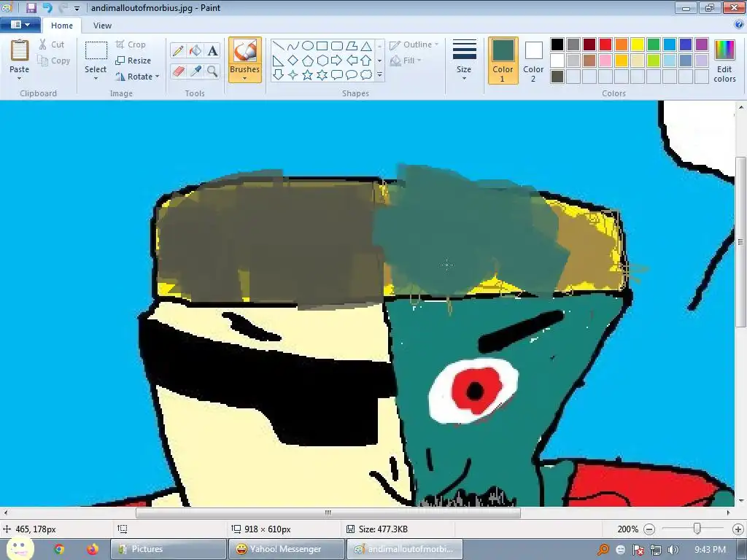Click the Resize button
Viewport: 747px width, 560px height.
[133, 61]
